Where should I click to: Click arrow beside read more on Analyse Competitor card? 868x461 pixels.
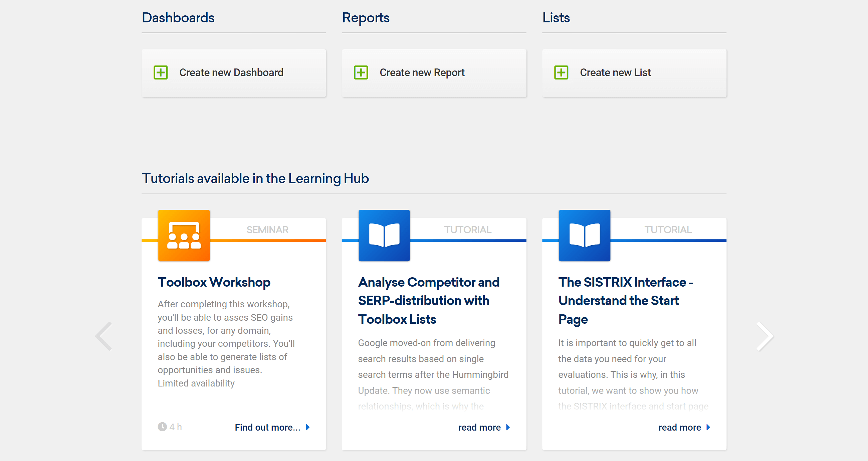click(508, 427)
